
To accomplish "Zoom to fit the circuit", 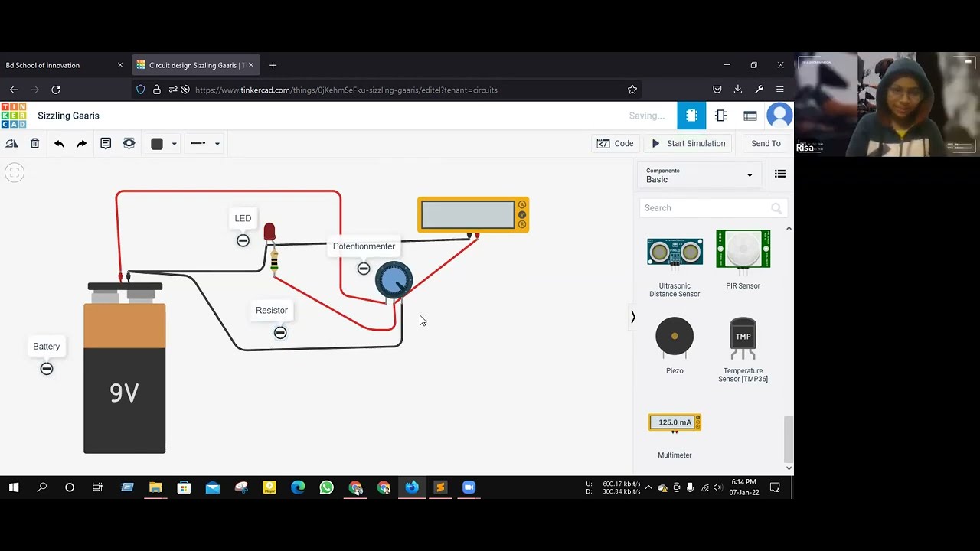I will (x=14, y=173).
